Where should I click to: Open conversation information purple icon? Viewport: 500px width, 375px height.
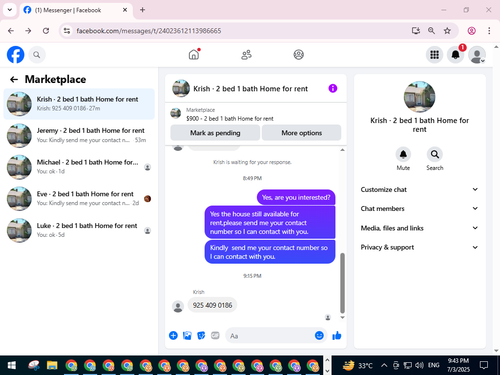[x=332, y=88]
